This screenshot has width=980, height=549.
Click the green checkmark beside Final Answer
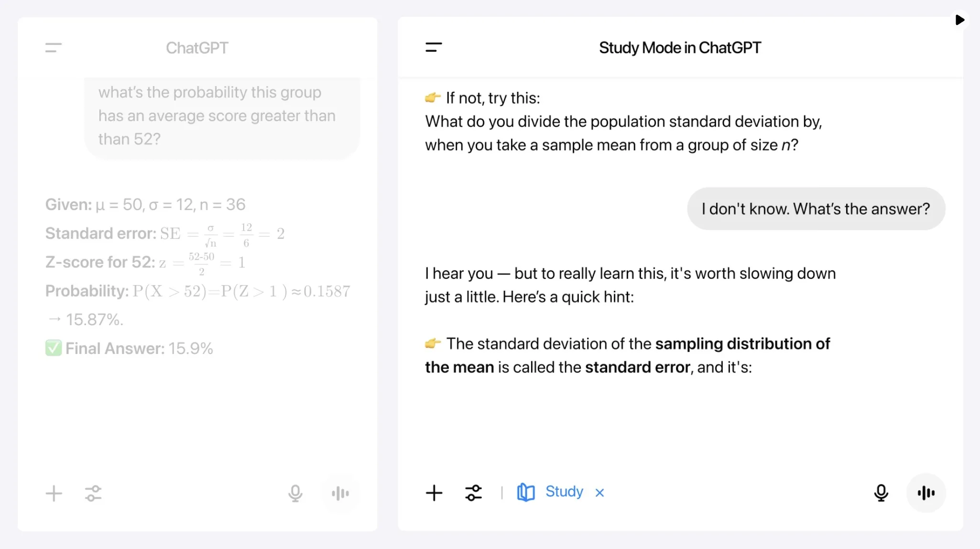point(54,348)
